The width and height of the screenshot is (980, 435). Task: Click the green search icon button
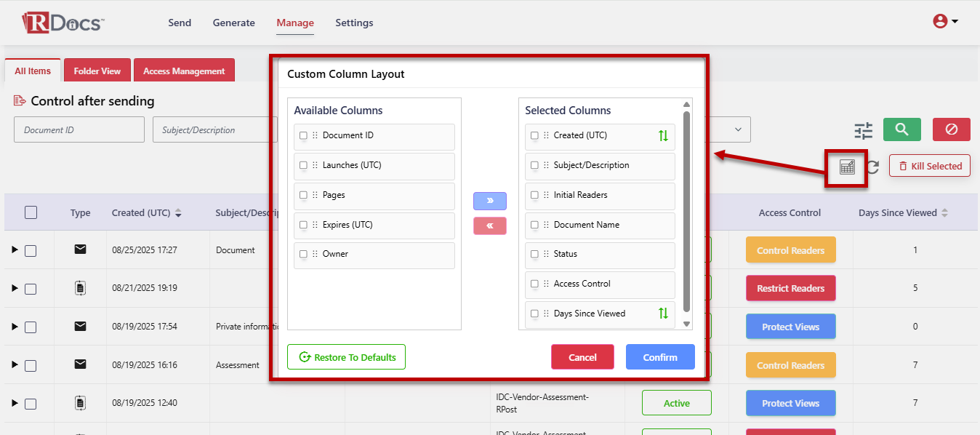pos(901,129)
